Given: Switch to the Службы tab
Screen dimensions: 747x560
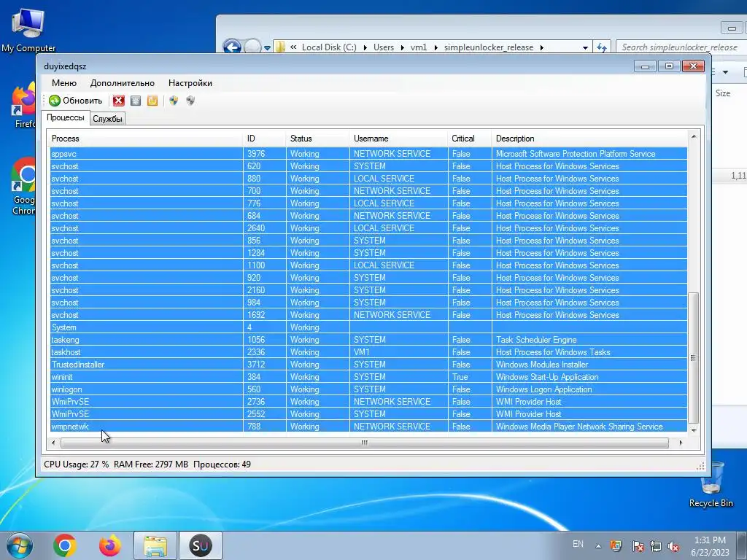Looking at the screenshot, I should tap(108, 119).
